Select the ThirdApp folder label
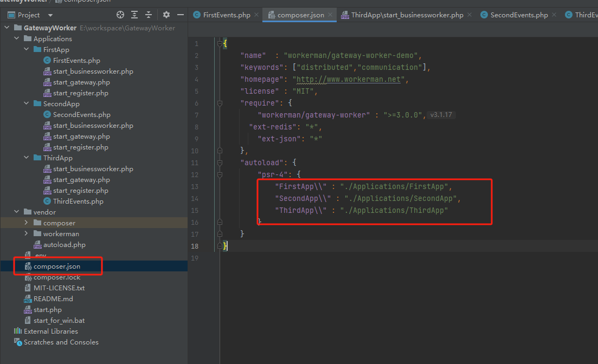This screenshot has height=364, width=598. click(57, 158)
